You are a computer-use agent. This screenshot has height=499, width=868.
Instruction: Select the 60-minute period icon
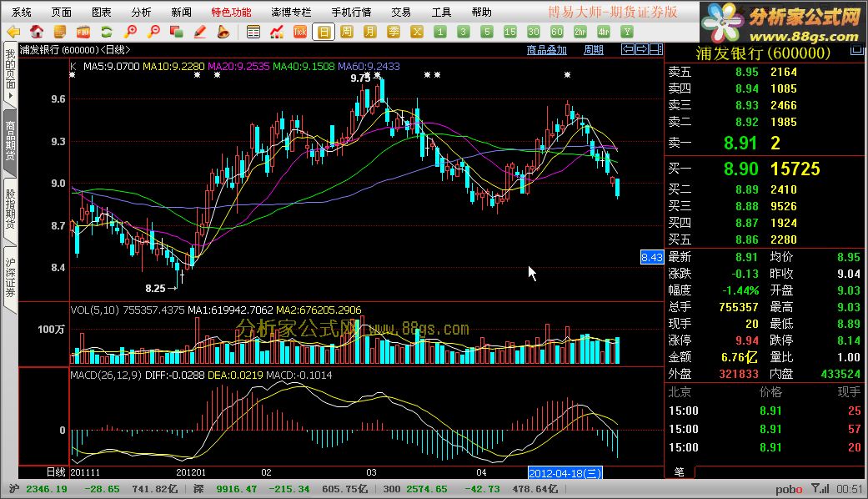(x=557, y=32)
